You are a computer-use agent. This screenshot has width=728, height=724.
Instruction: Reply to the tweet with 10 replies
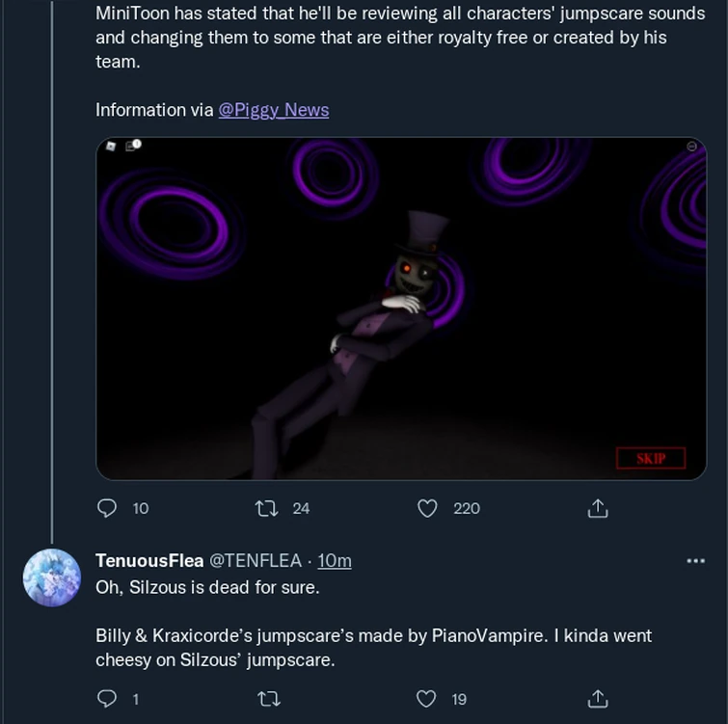[x=108, y=508]
